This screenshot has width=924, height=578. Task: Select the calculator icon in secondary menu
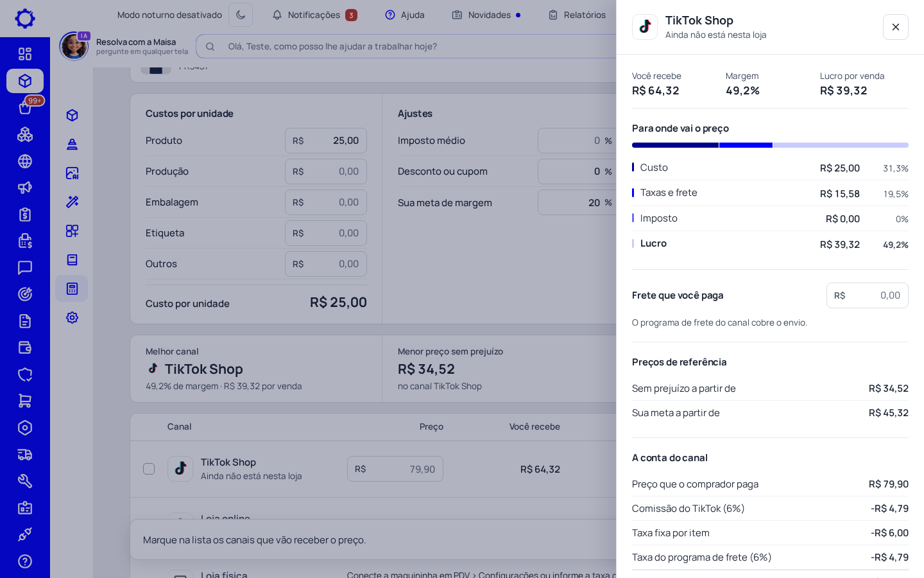point(72,288)
